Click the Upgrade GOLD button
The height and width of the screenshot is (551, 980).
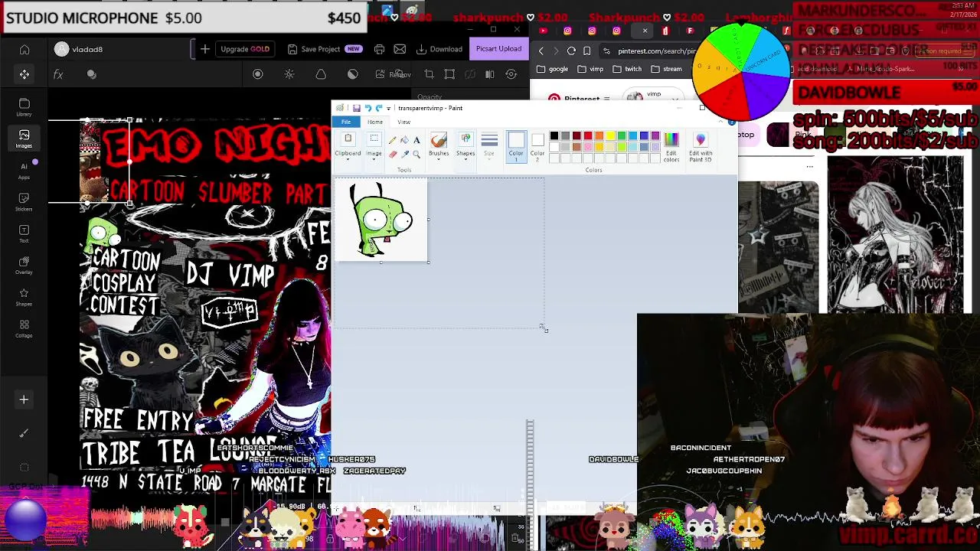tap(245, 49)
